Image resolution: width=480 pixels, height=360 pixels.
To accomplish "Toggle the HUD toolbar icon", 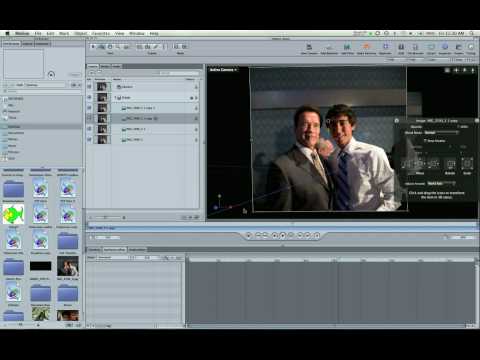I will pyautogui.click(x=401, y=47).
